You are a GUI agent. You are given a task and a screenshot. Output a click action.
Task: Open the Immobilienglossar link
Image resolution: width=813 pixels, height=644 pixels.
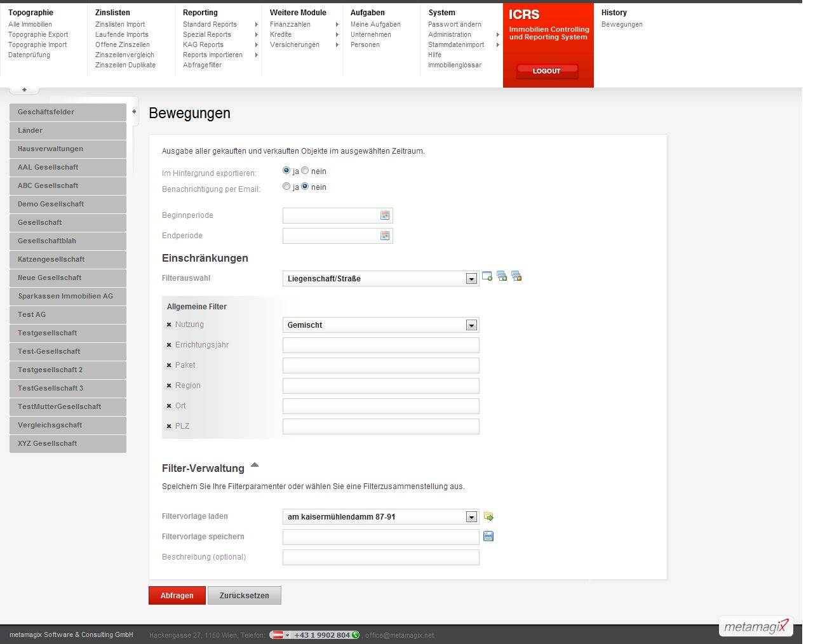tap(455, 65)
